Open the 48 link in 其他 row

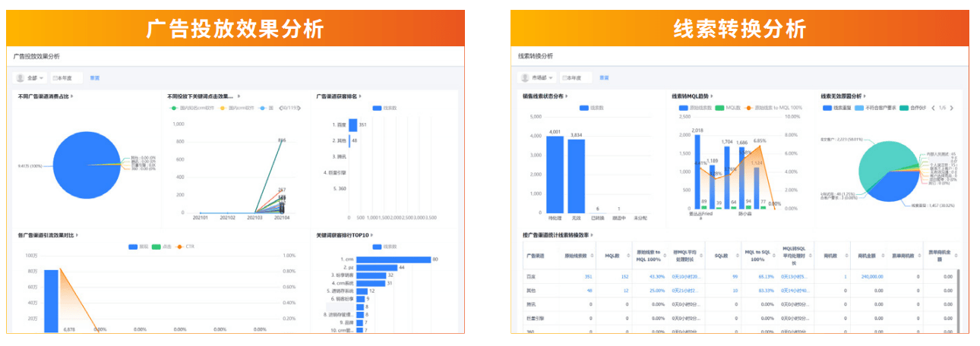pos(590,290)
